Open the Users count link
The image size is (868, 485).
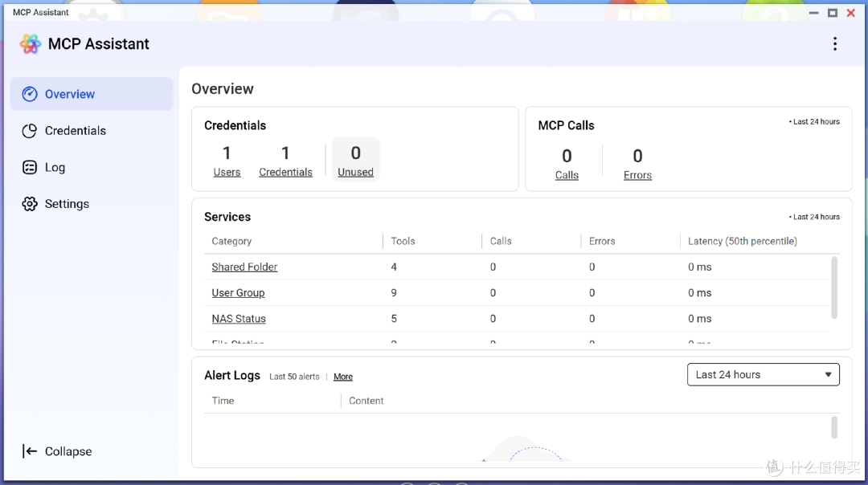(x=227, y=172)
